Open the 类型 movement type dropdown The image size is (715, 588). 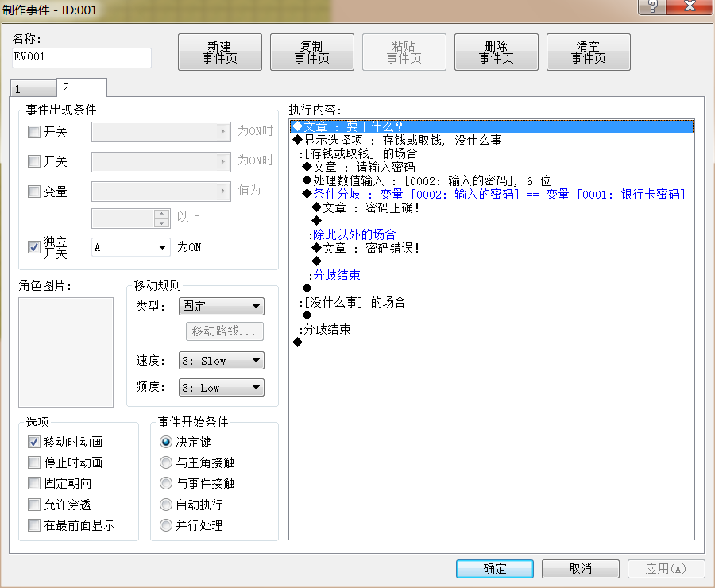pyautogui.click(x=222, y=306)
